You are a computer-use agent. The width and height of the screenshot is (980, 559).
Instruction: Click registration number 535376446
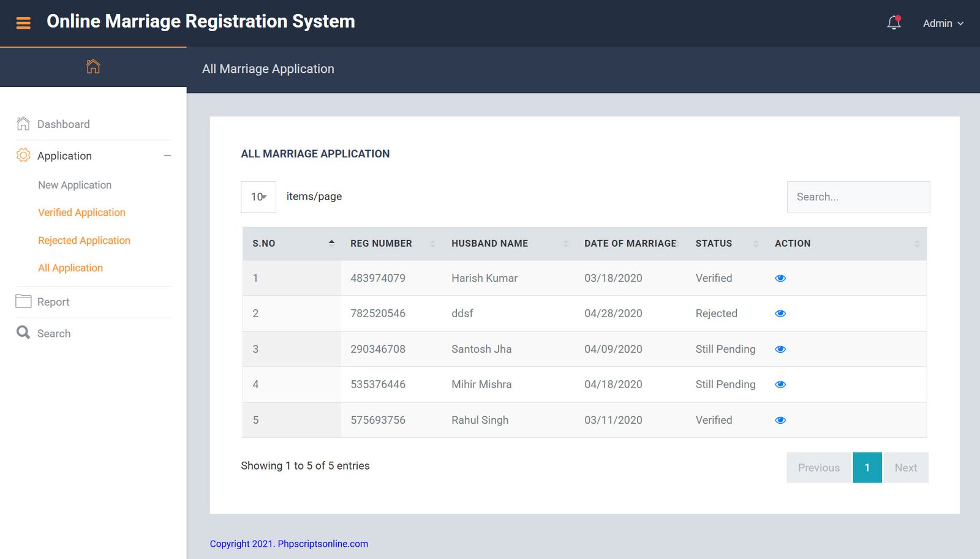[378, 385]
